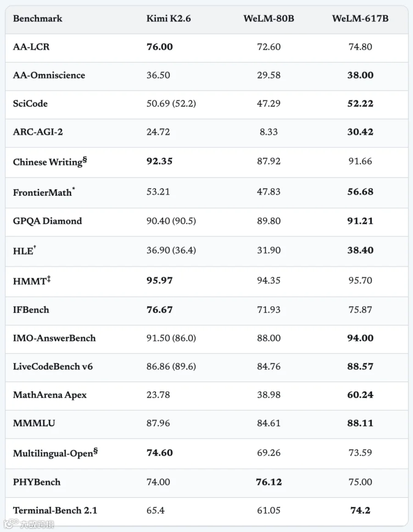Click the LiveCodeBench v6 row label
This screenshot has height=532, width=413.
pyautogui.click(x=53, y=367)
